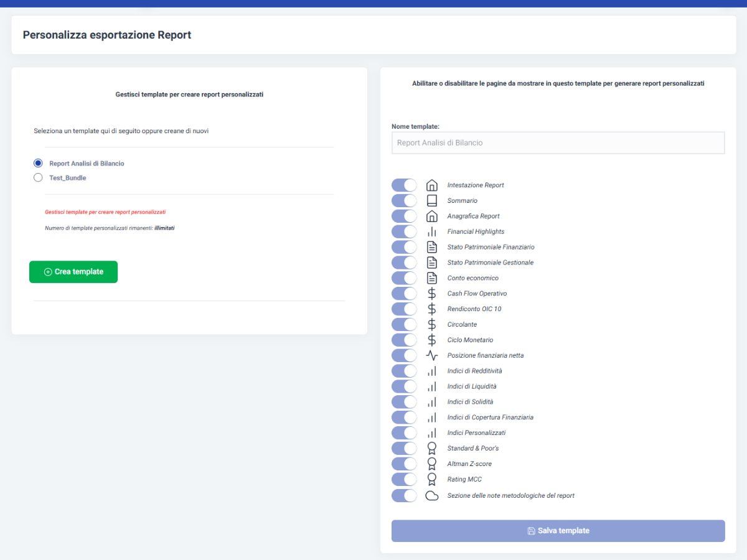Screen dimensions: 747x560
Task: Click the book icon beside Sommario
Action: coord(432,201)
